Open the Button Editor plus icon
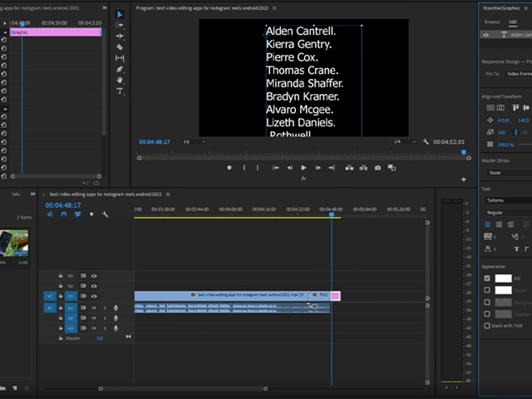 pyautogui.click(x=464, y=180)
